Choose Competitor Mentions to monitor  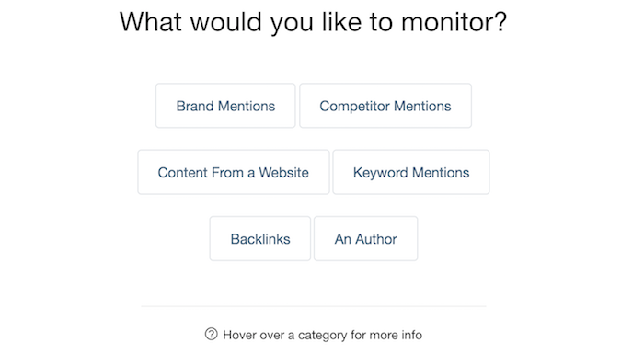[385, 106]
